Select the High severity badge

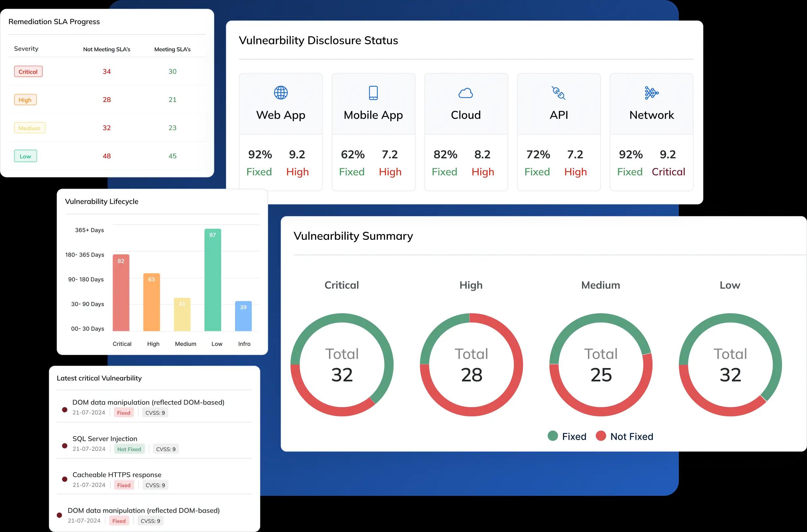[25, 100]
